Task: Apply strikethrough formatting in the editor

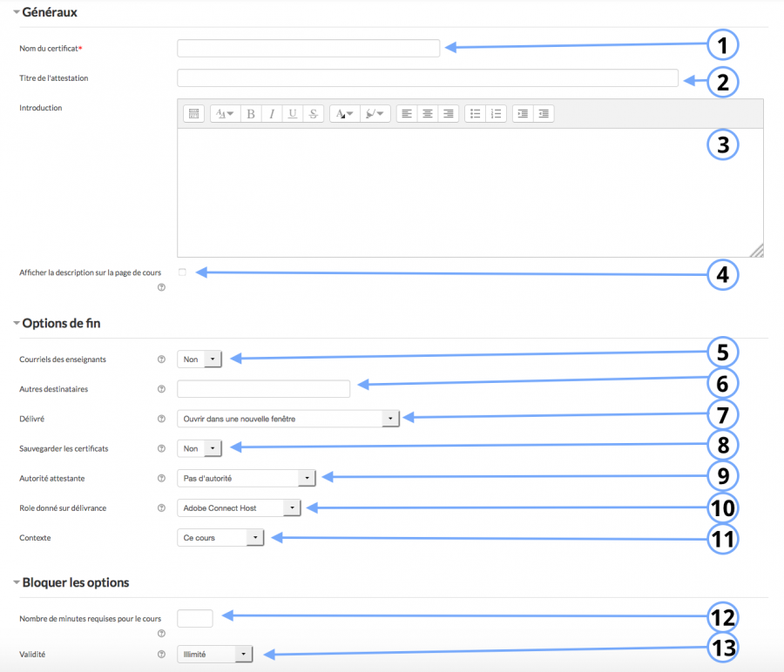Action: (x=313, y=113)
